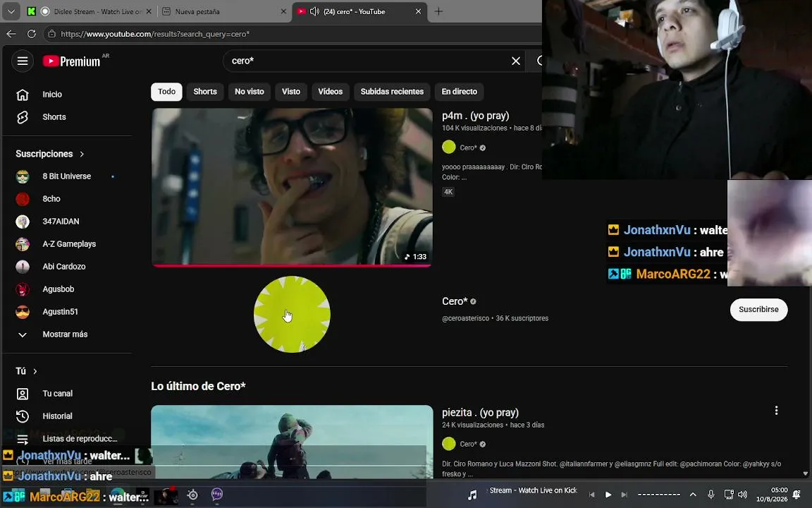Select the Visto filter chip
This screenshot has width=812, height=508.
point(290,92)
